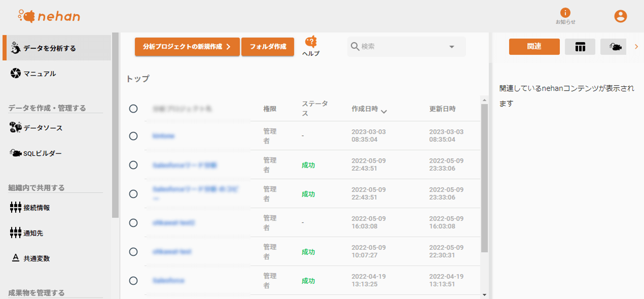This screenshot has width=644, height=299.
Task: Click the データソース sidebar icon
Action: point(16,128)
